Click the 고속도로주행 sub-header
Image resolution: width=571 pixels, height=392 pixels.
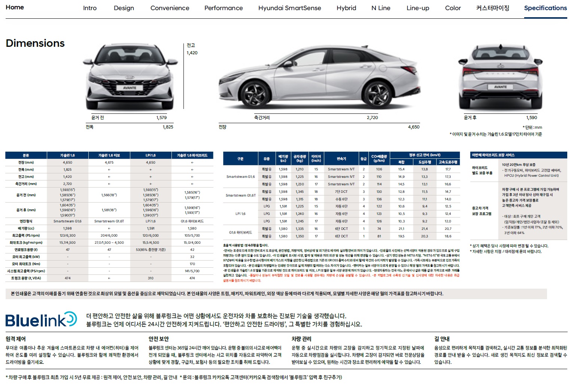click(448, 162)
